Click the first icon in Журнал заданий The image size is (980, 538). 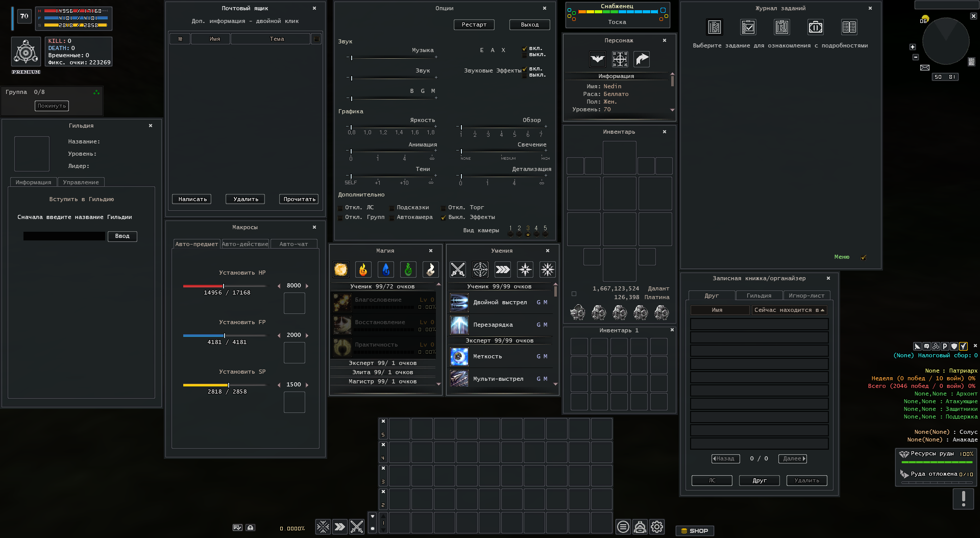tap(715, 27)
